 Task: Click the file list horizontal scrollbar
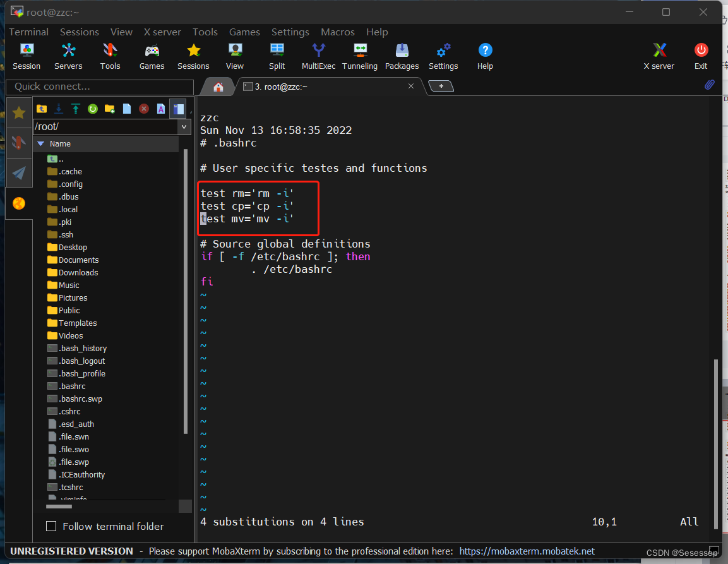(59, 507)
